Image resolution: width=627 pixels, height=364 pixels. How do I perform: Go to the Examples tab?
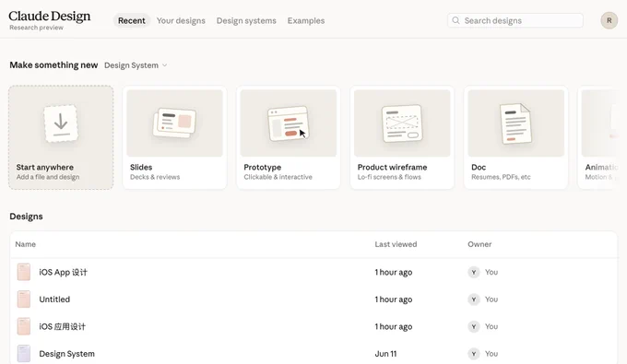[x=306, y=21]
